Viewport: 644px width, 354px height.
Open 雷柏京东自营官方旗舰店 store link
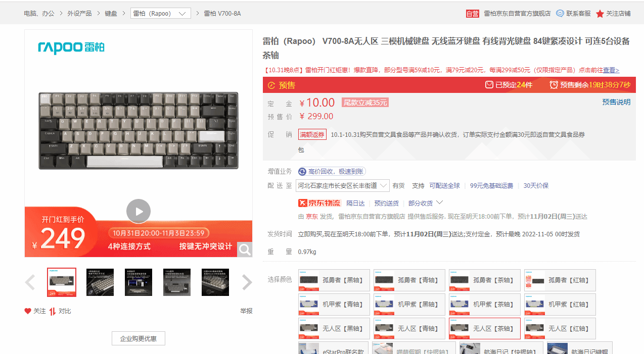click(517, 14)
